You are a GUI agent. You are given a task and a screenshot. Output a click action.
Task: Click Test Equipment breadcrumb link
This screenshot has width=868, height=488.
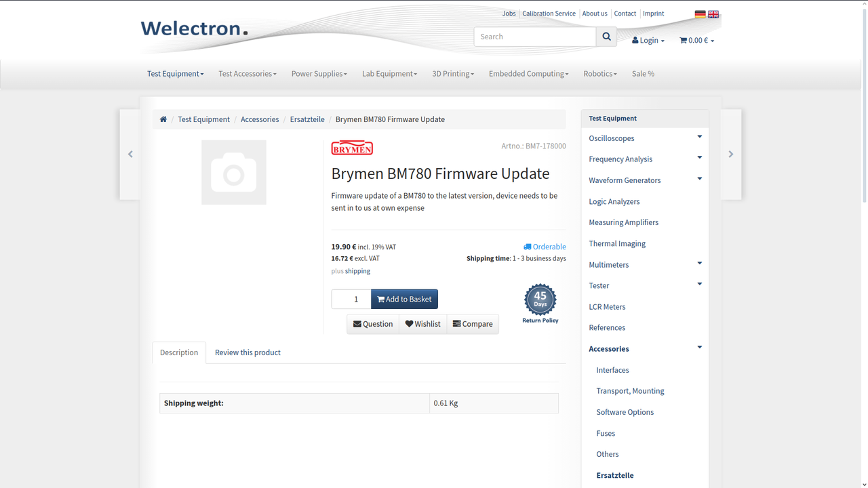(x=203, y=119)
